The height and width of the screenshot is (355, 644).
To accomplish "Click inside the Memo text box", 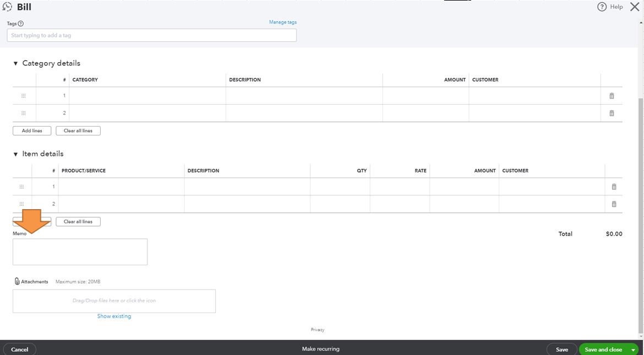I will coord(80,251).
